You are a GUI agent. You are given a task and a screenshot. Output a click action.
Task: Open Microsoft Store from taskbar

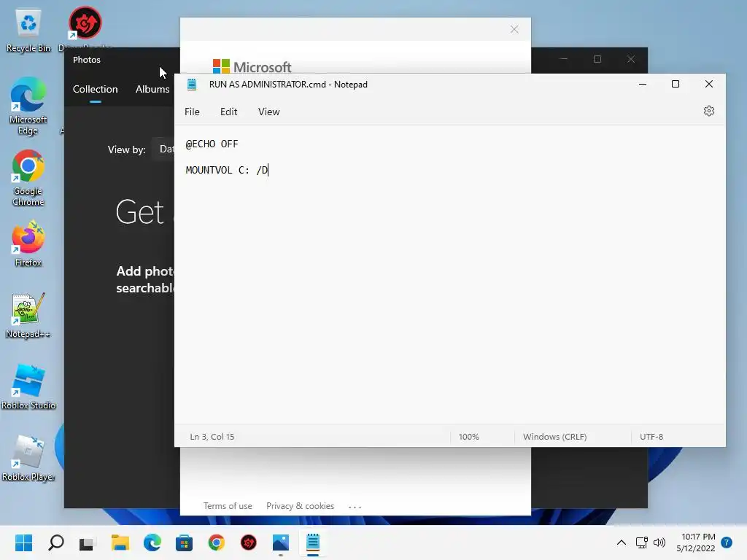[x=184, y=542]
